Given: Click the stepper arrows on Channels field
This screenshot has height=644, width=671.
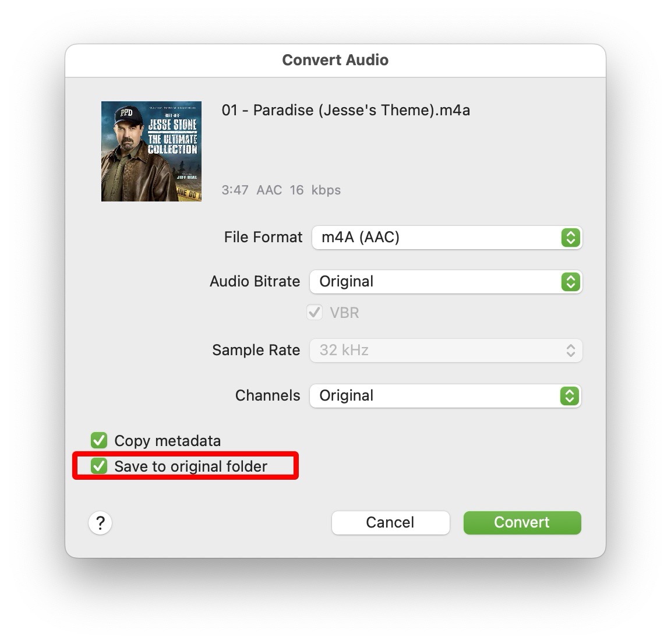Looking at the screenshot, I should pos(569,396).
